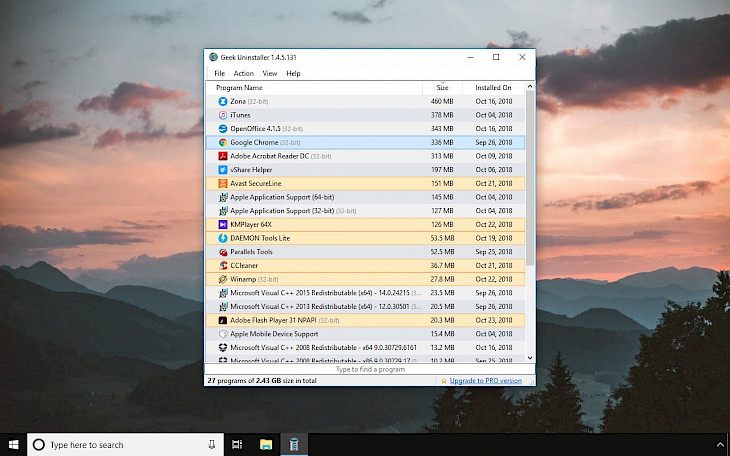Click the Visual C++ 2008 x64 Redistributable icon
730x456 pixels.
pos(223,347)
